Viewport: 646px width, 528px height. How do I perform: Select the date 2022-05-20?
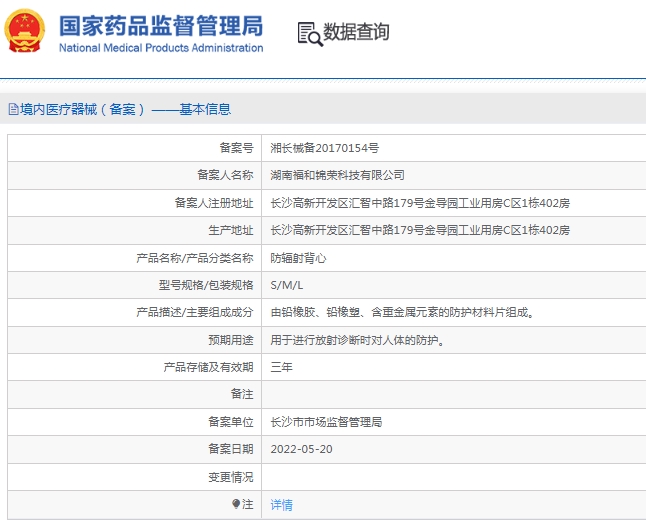click(302, 449)
